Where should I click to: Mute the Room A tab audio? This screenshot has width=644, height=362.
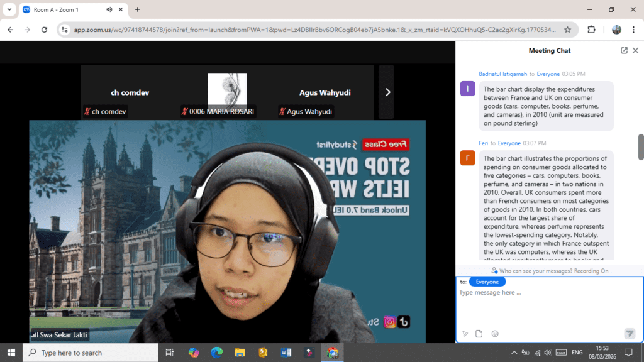point(109,9)
